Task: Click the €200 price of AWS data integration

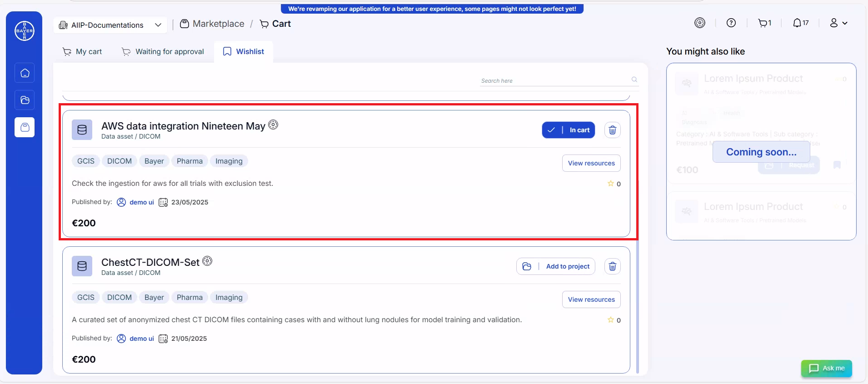Action: pos(84,223)
